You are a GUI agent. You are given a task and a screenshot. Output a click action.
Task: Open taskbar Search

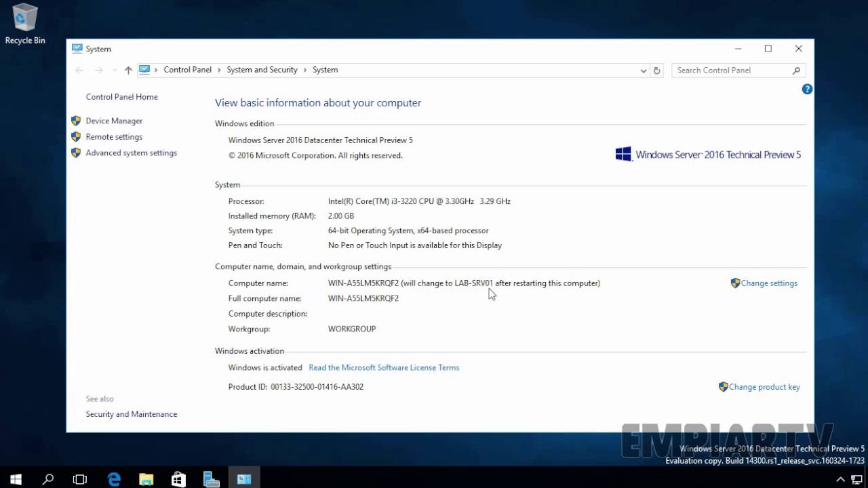(48, 479)
